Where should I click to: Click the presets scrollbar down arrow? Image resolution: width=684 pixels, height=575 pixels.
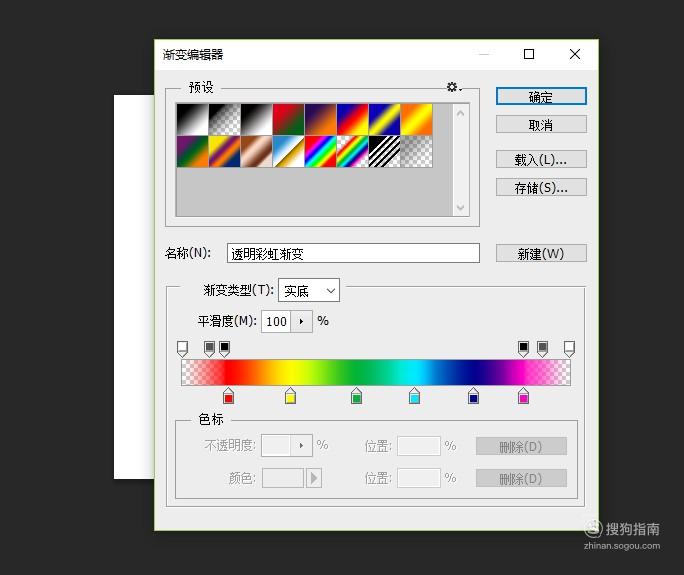461,207
